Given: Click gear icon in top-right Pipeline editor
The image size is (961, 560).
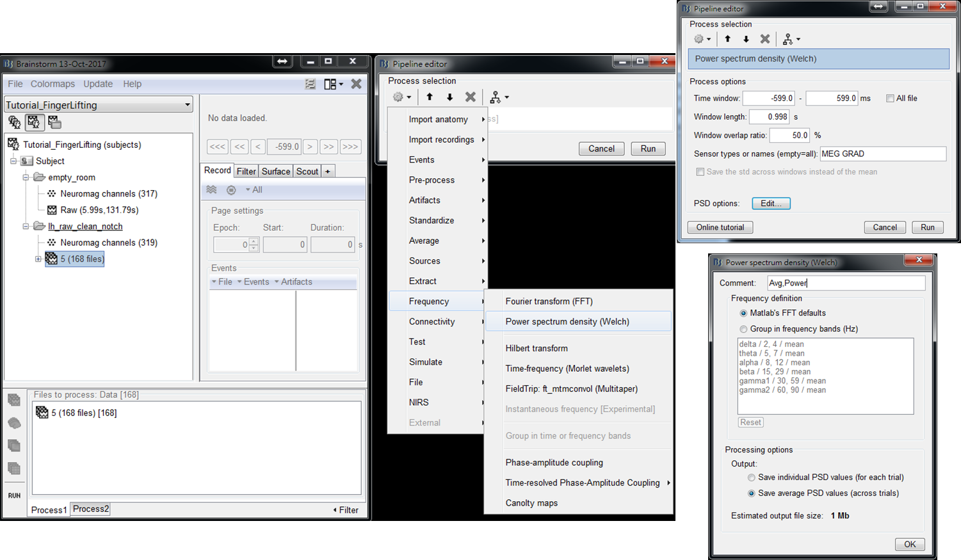Looking at the screenshot, I should click(702, 39).
